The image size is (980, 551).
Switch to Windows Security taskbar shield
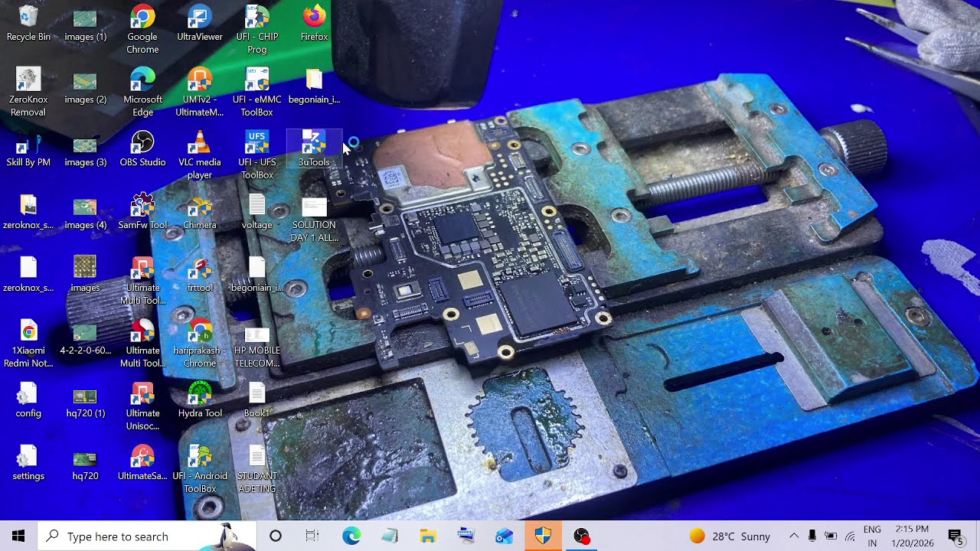[543, 536]
